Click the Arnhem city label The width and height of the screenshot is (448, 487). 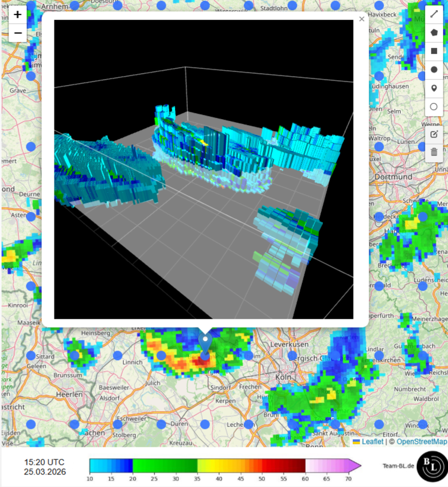coord(54,6)
